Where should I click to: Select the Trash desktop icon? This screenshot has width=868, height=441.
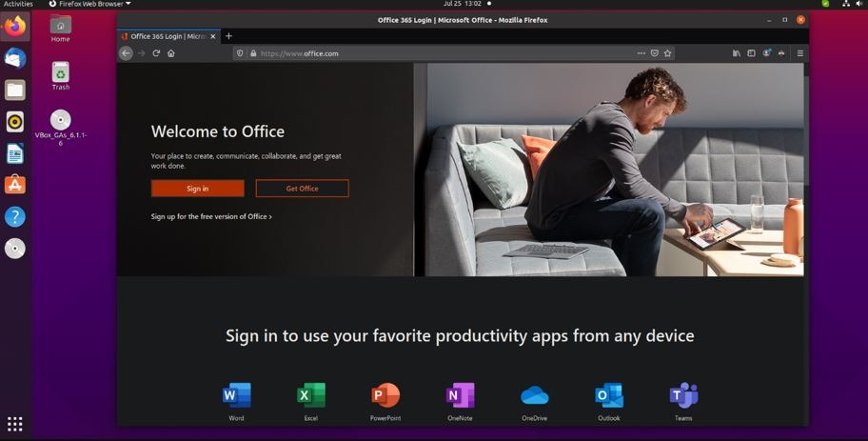tap(60, 76)
